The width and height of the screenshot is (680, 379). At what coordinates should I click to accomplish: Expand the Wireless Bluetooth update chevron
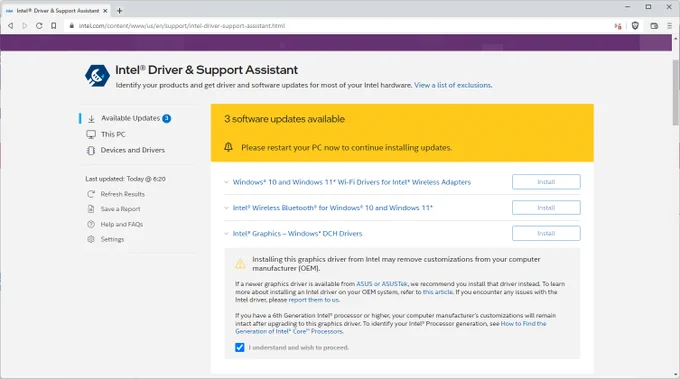[226, 208]
